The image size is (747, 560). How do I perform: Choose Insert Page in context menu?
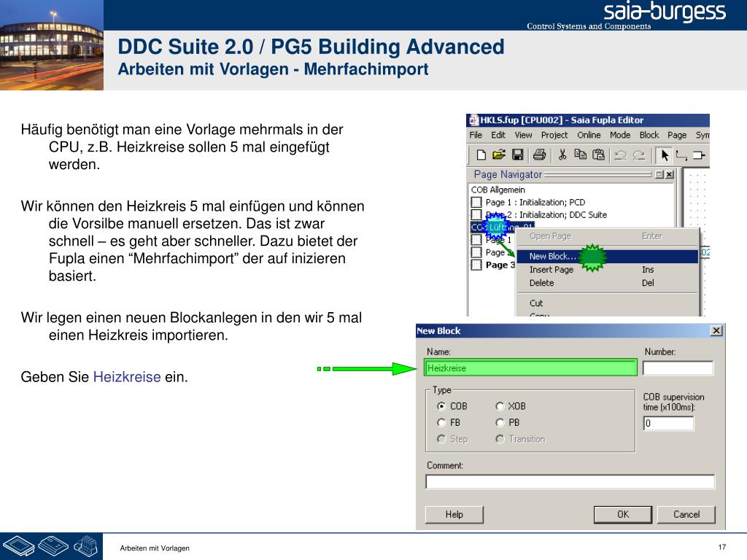(x=608, y=270)
